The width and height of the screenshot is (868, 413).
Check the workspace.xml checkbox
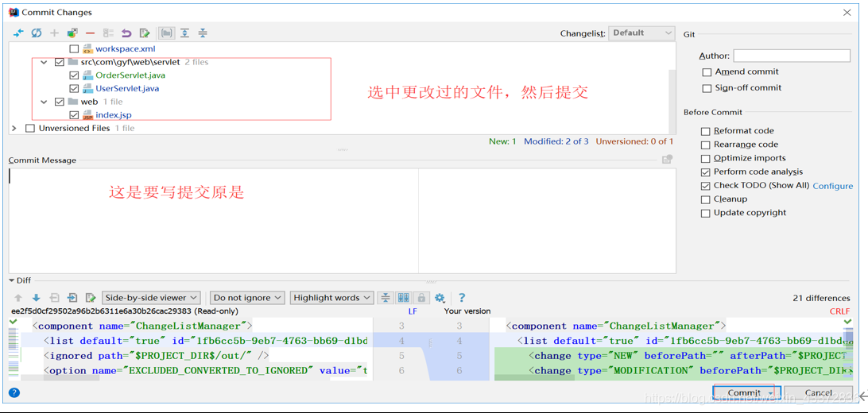pos(74,48)
